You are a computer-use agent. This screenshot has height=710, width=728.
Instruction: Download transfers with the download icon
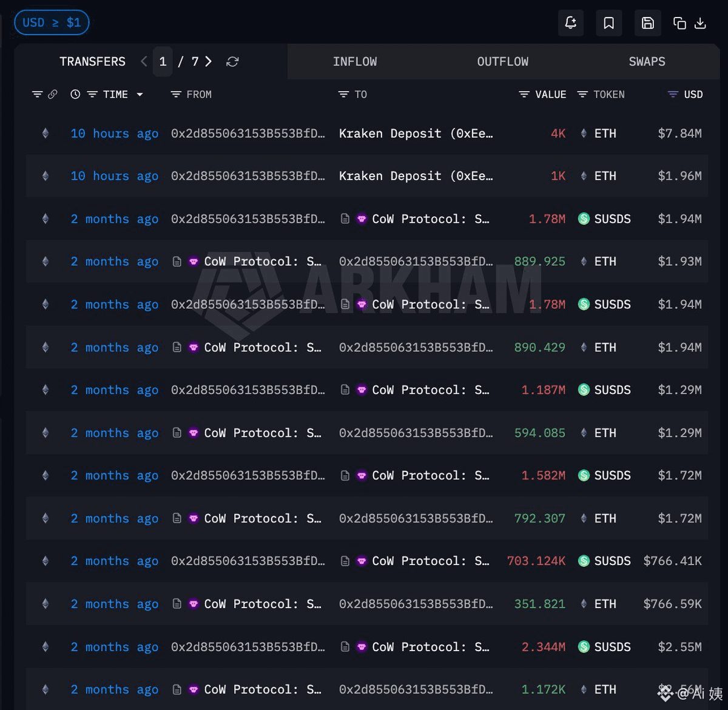click(x=700, y=23)
